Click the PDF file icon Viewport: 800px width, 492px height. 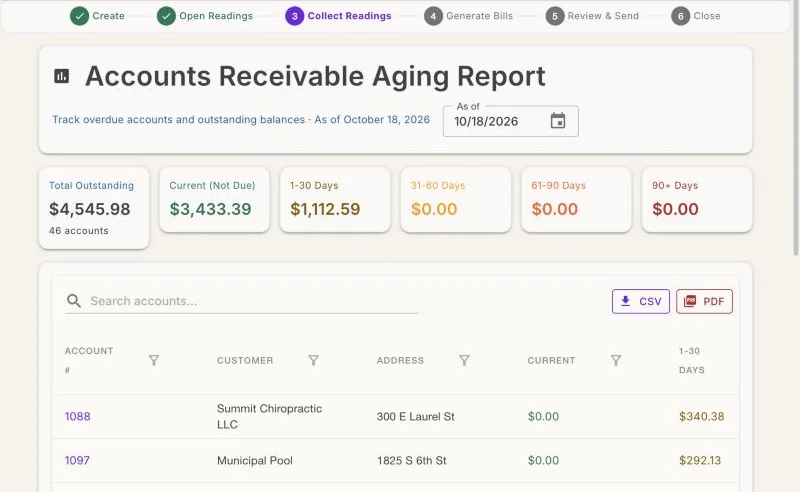[x=690, y=301]
